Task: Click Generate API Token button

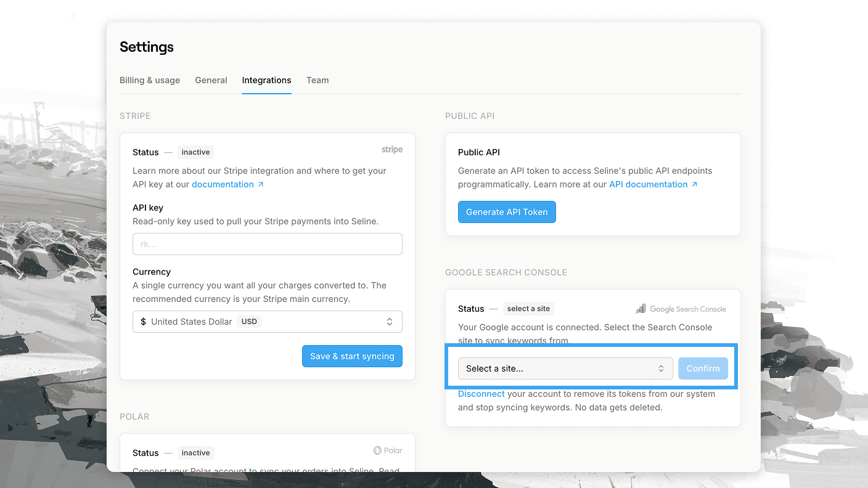Action: 507,212
